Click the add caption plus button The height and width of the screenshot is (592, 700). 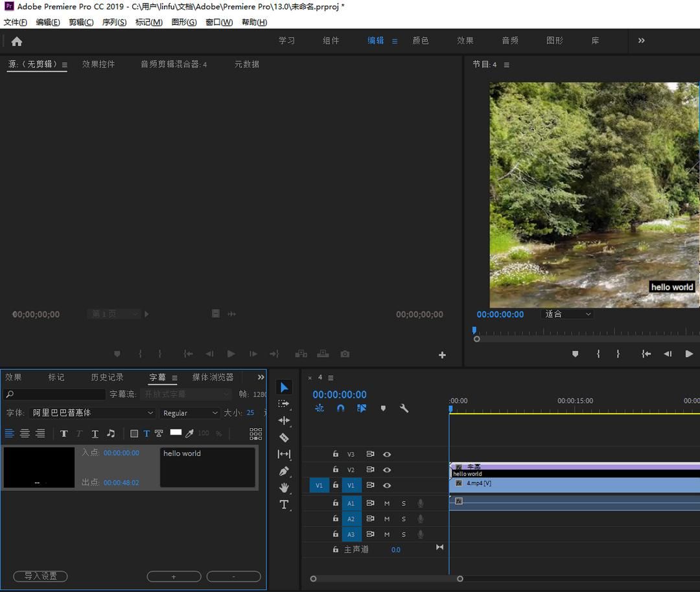(x=174, y=576)
